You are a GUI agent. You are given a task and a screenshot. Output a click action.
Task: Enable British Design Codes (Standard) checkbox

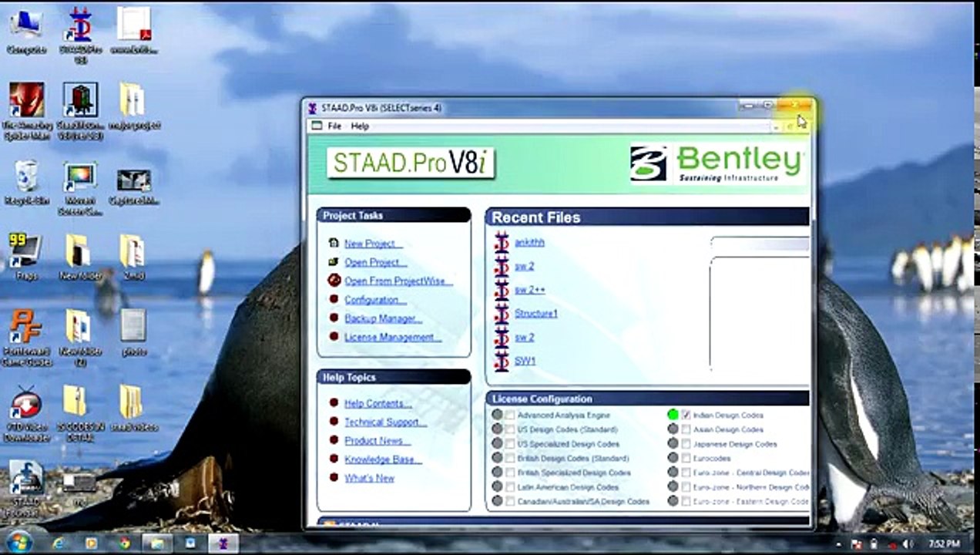point(510,458)
